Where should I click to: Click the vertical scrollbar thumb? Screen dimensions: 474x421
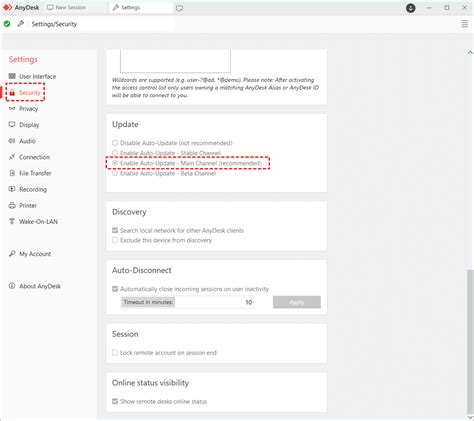click(x=470, y=342)
